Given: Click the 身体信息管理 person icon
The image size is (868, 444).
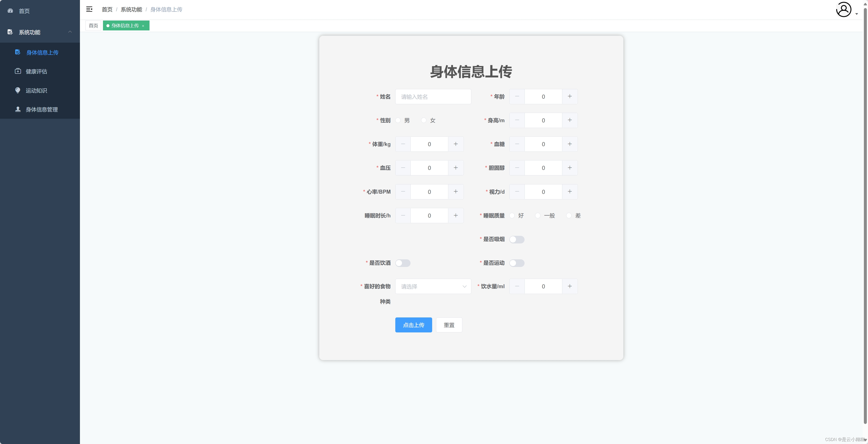Looking at the screenshot, I should point(18,109).
